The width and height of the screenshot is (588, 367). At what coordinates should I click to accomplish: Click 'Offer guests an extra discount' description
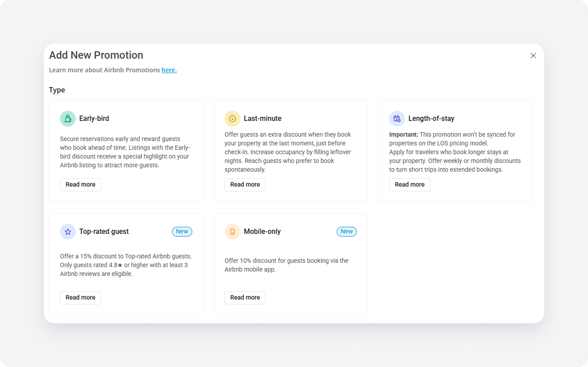[x=288, y=152]
